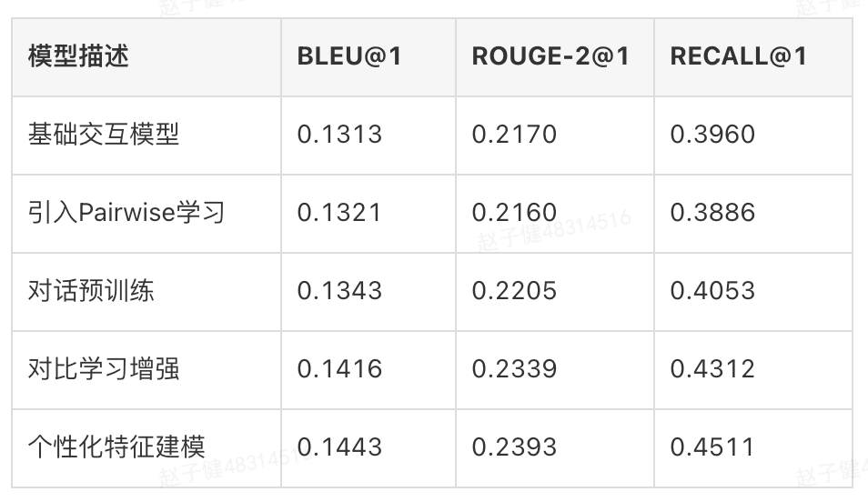Click the 0.3886 recall cell
The height and width of the screenshot is (502, 868).
click(712, 213)
